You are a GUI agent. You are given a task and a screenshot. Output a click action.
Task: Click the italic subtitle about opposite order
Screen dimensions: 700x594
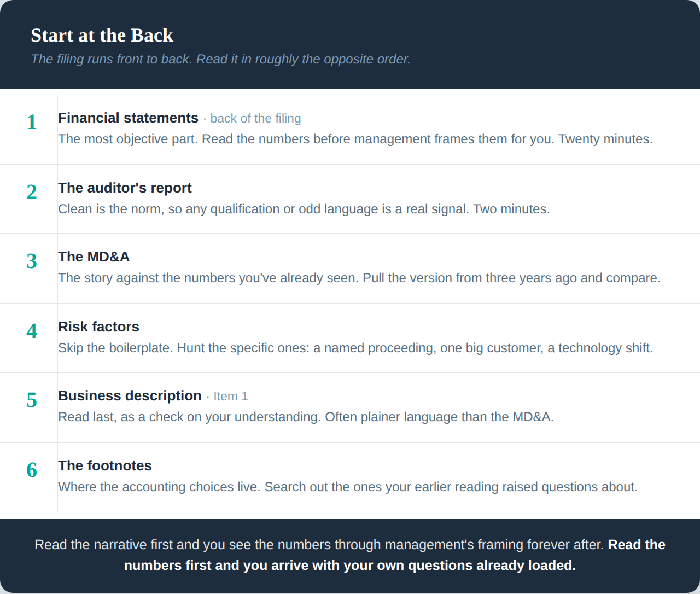(220, 59)
